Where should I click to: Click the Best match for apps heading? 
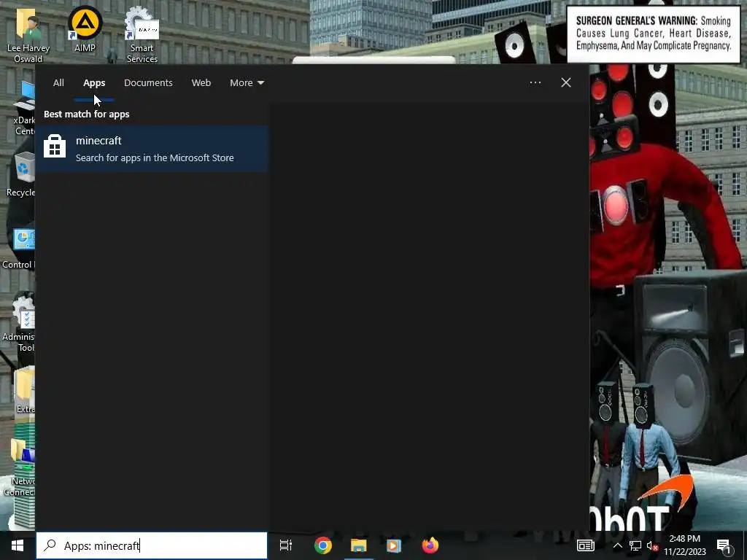pos(87,114)
